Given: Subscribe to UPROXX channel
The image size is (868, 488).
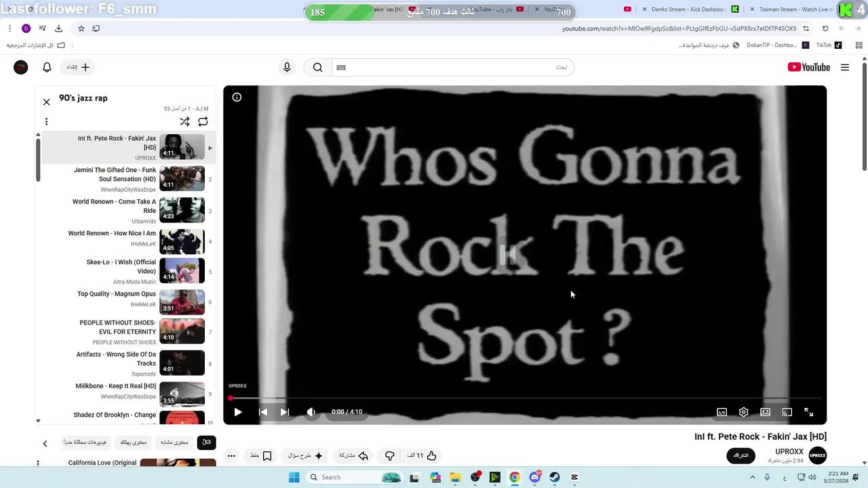Looking at the screenshot, I should click(741, 455).
